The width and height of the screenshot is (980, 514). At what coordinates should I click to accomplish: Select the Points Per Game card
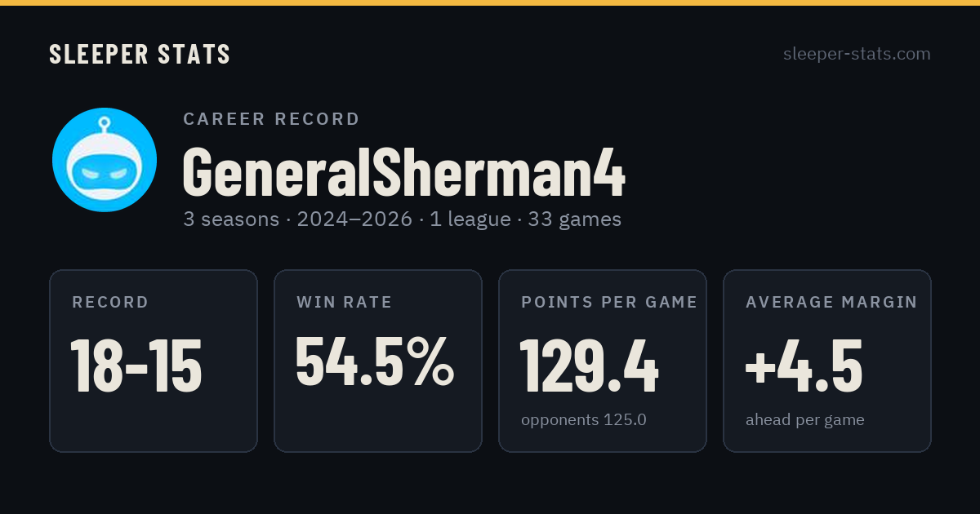pyautogui.click(x=603, y=361)
